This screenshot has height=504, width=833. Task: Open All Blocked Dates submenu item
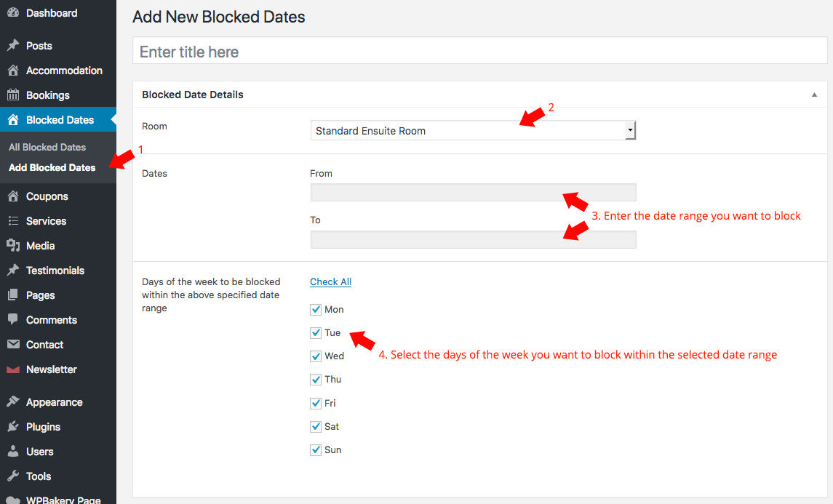tap(47, 147)
